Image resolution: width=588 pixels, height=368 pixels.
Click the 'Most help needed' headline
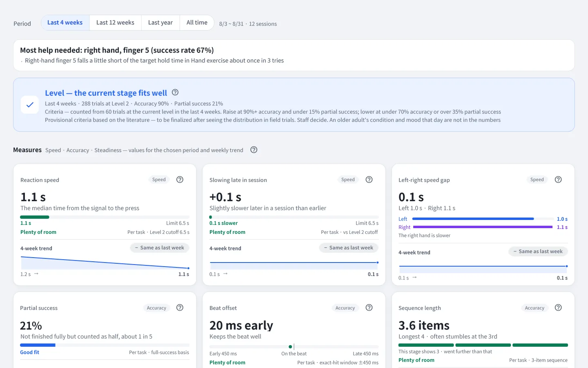[117, 50]
